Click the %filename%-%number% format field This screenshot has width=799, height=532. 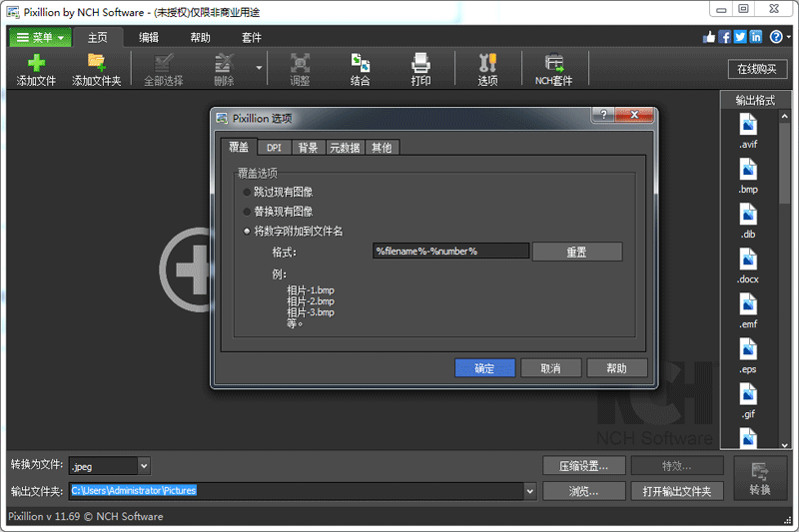pos(450,252)
